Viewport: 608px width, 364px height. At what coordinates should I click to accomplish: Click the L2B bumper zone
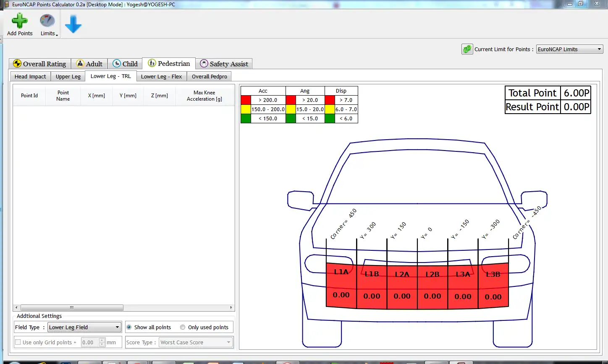coord(432,287)
